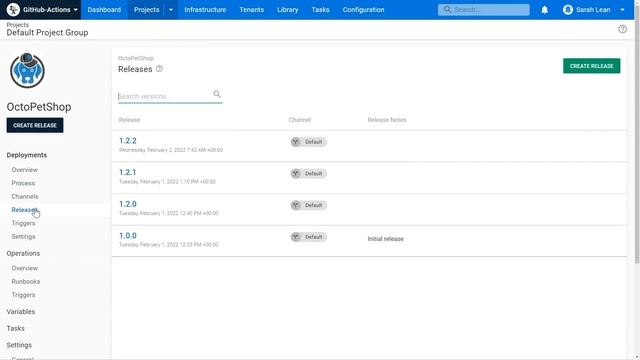This screenshot has height=360, width=640.
Task: Click the OctoPetShop breadcrumb above Releases
Action: (136, 58)
